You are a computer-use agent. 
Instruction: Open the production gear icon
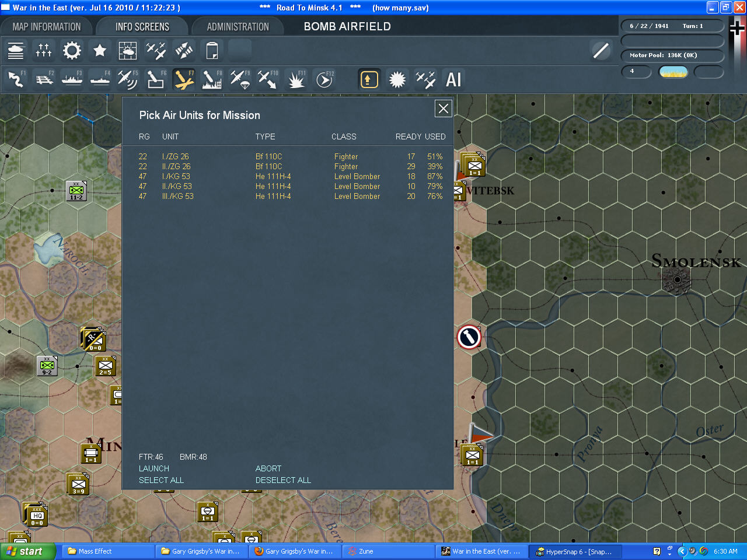72,51
